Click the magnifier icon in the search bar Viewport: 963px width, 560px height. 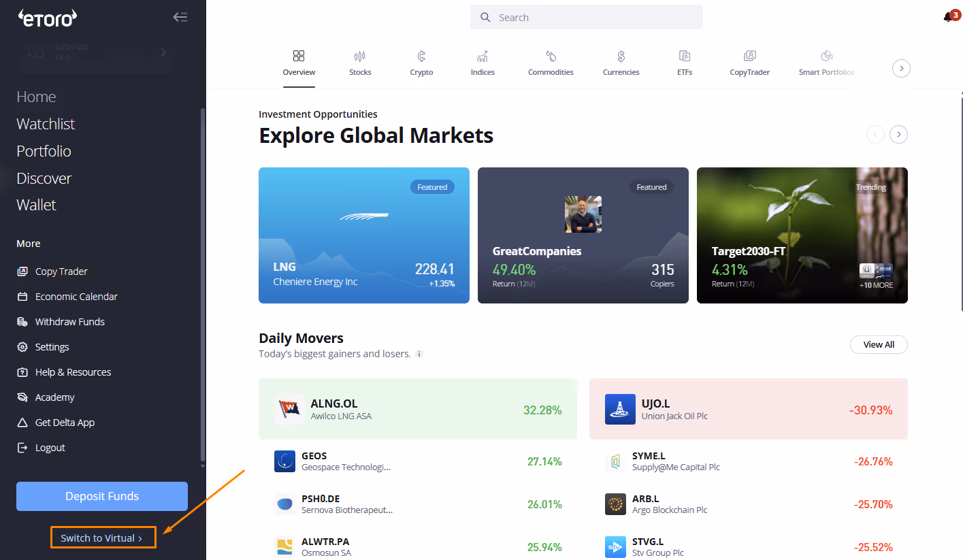tap(485, 18)
